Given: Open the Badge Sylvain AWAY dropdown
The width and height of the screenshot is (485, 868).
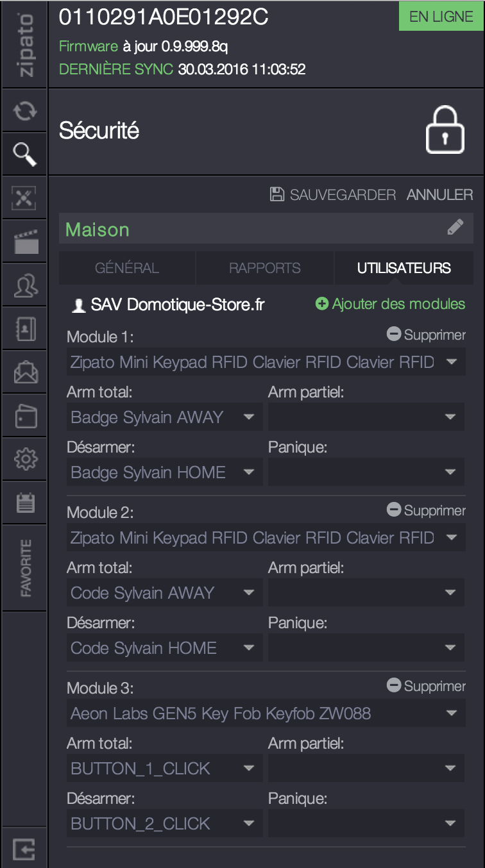Looking at the screenshot, I should (x=164, y=417).
